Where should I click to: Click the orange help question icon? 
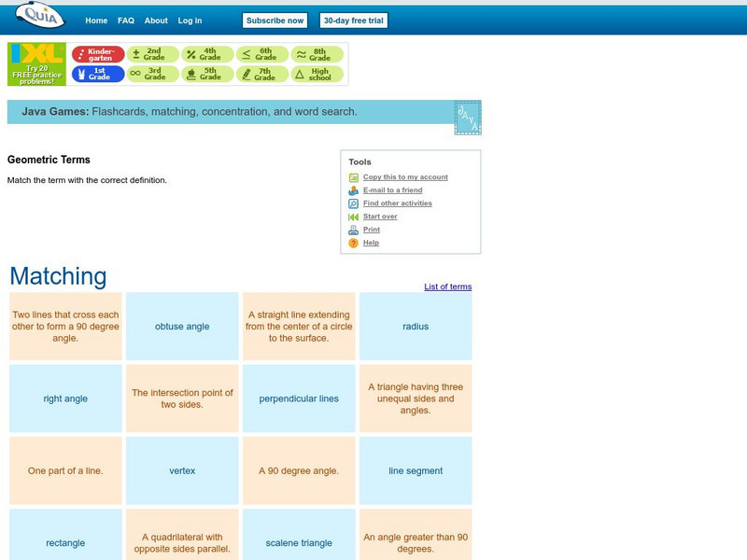(354, 244)
